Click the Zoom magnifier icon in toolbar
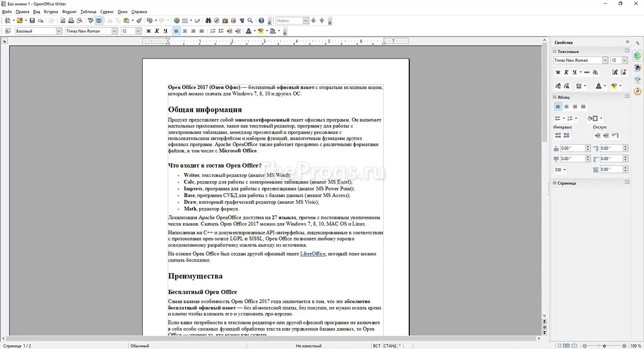 coord(250,21)
